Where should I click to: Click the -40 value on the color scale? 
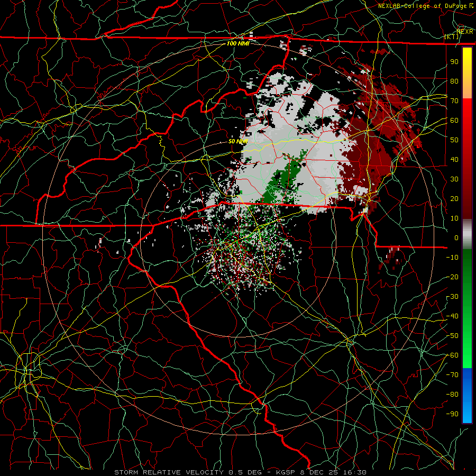(452, 316)
